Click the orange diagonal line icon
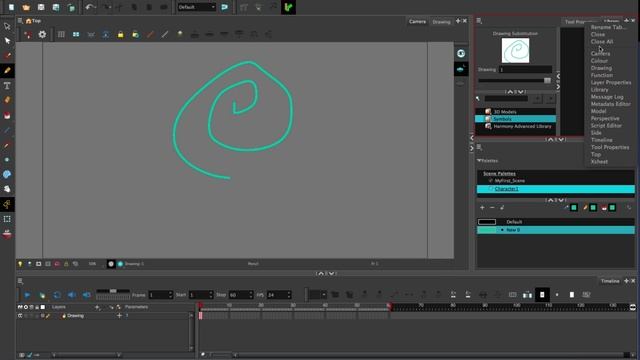 pos(150,35)
